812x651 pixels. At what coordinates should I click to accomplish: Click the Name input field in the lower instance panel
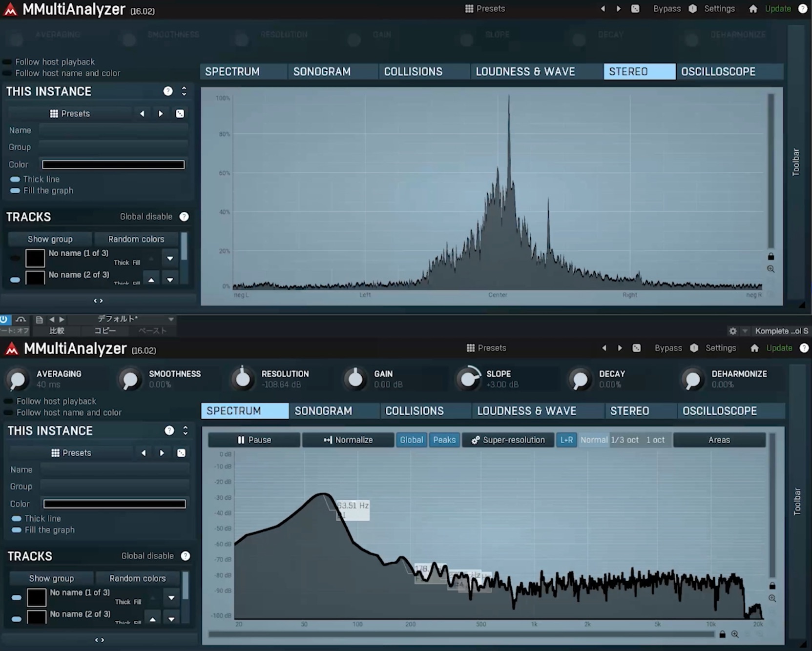pos(115,469)
